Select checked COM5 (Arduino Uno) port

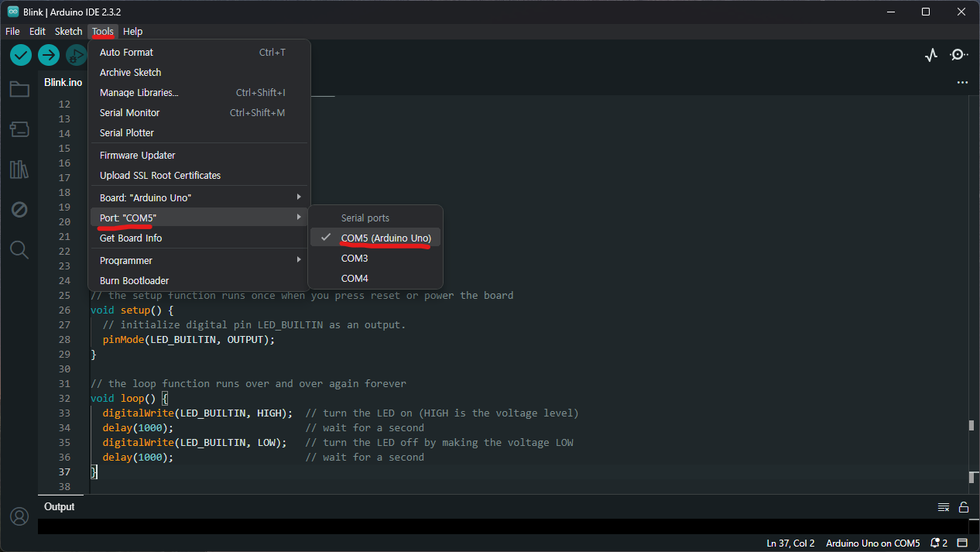(x=375, y=238)
